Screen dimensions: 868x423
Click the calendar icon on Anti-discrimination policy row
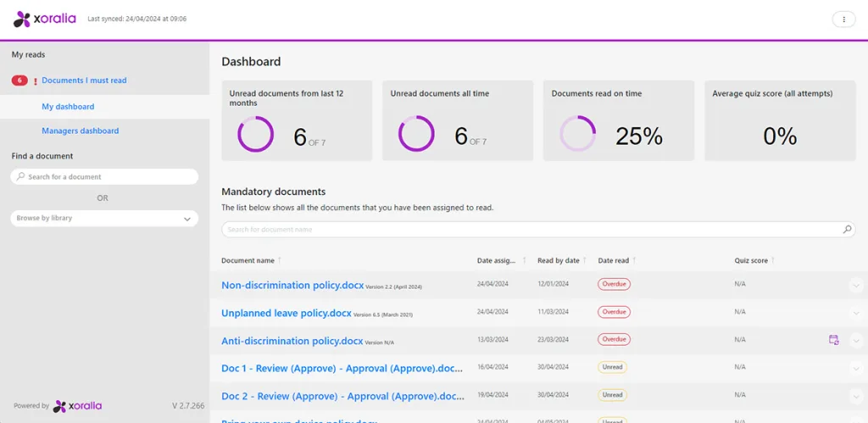(833, 340)
